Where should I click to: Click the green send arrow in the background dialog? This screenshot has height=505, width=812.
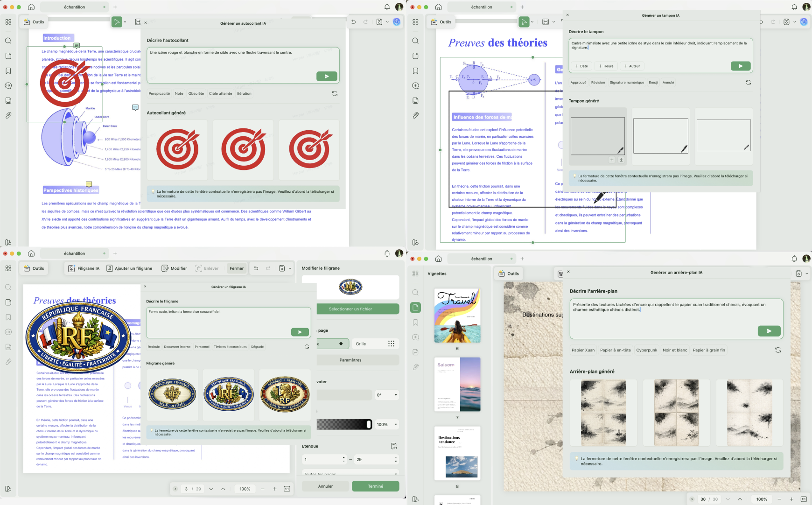(x=769, y=331)
